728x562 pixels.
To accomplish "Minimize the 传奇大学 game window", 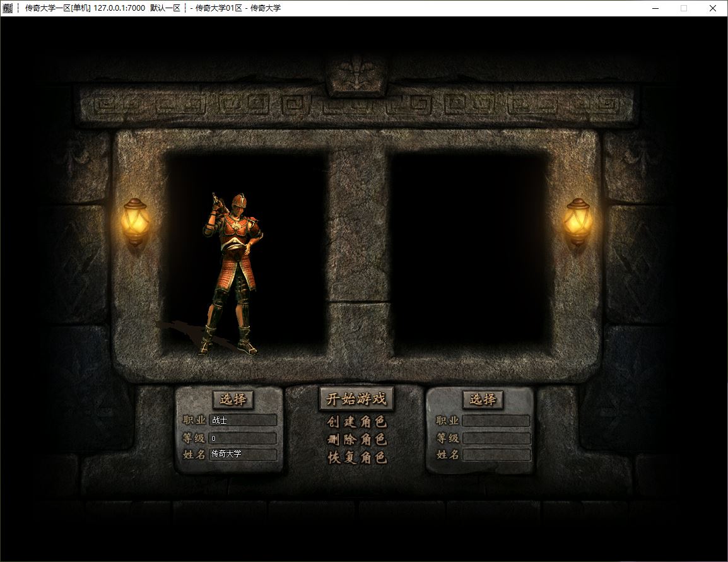I will pos(655,8).
